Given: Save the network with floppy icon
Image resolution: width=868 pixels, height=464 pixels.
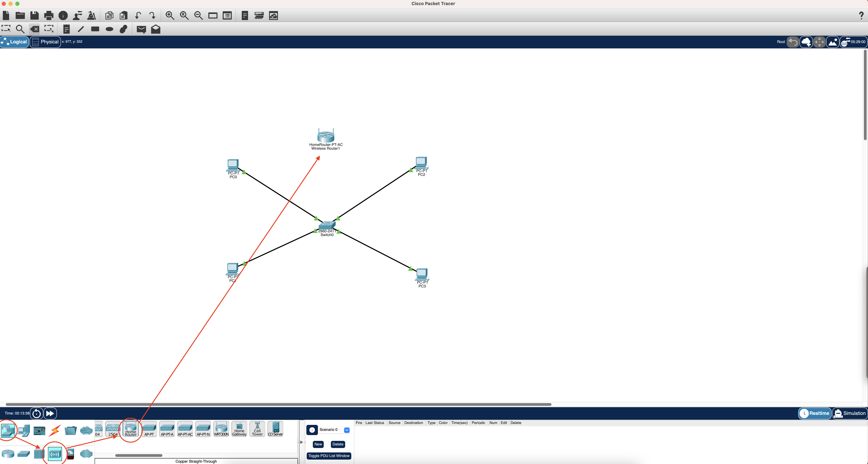Looking at the screenshot, I should 34,15.
